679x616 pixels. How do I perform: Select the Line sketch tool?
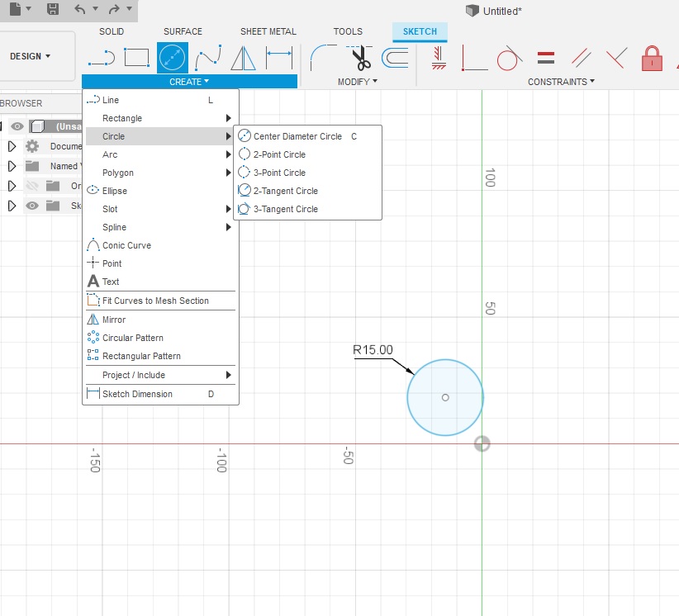click(110, 100)
